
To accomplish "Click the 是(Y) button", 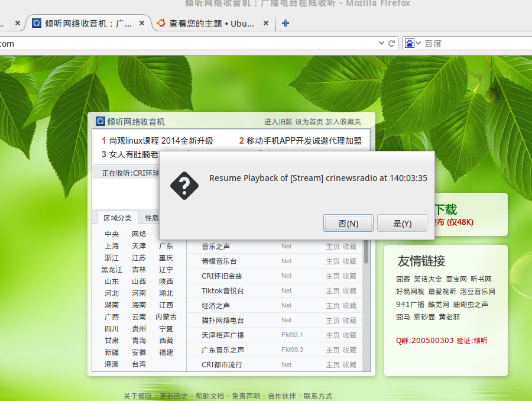I will [x=402, y=223].
